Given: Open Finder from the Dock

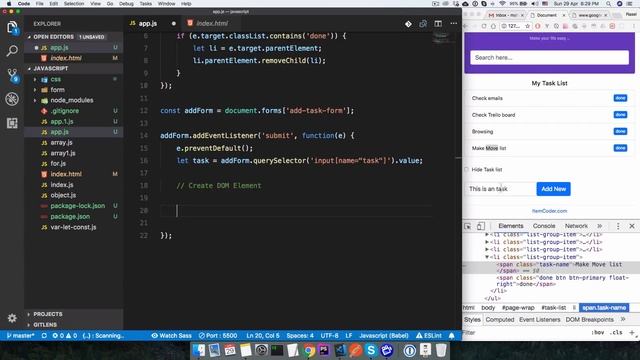Looking at the screenshot, I should pyautogui.click(x=199, y=350).
